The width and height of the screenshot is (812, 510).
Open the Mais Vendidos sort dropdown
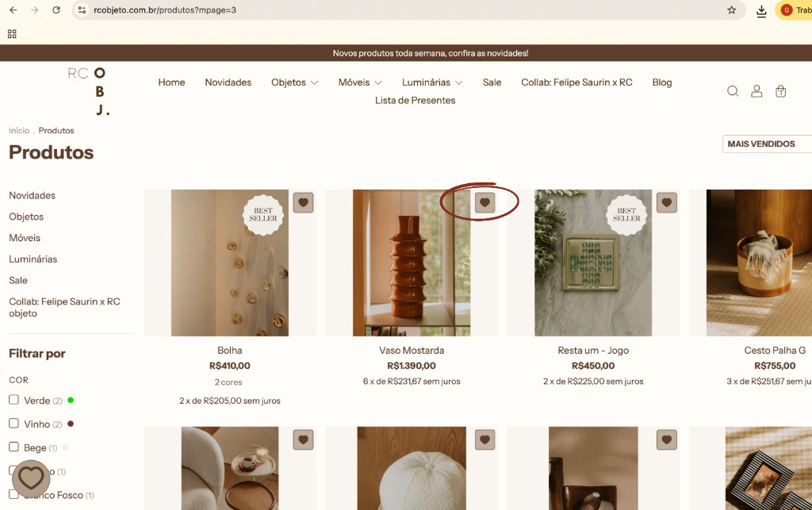[x=767, y=144]
